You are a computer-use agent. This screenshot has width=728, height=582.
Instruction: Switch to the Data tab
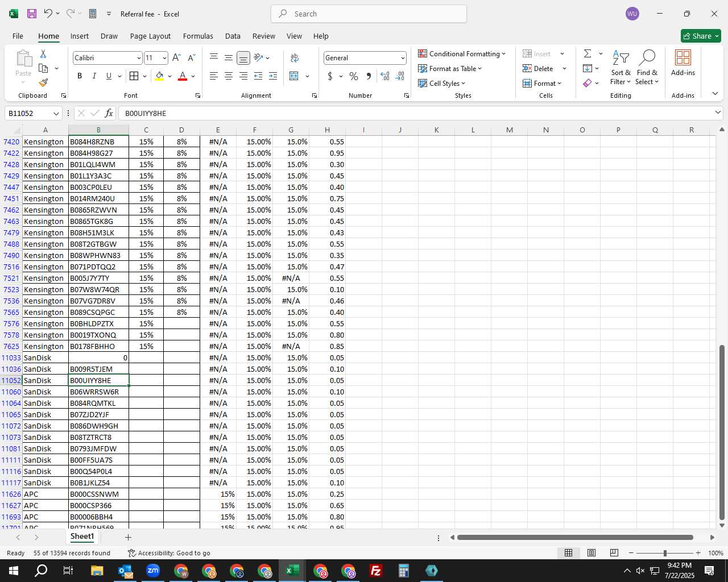[233, 36]
